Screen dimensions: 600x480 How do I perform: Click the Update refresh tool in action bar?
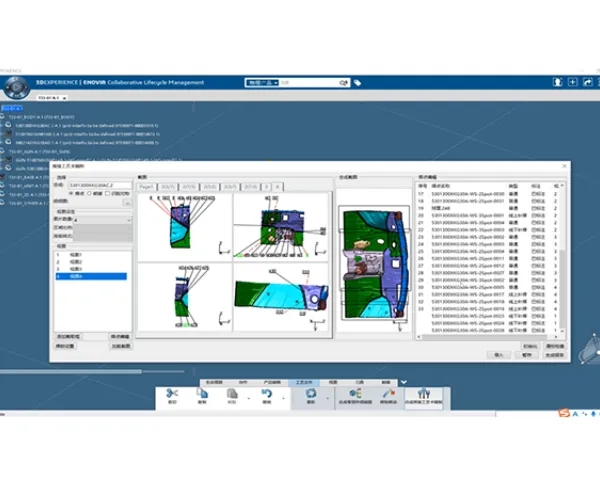(x=311, y=396)
